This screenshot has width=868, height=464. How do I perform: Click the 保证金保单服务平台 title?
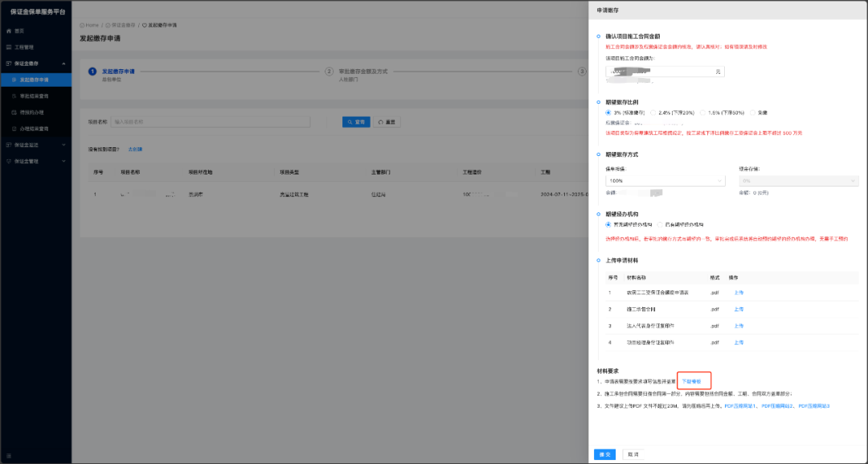[38, 11]
